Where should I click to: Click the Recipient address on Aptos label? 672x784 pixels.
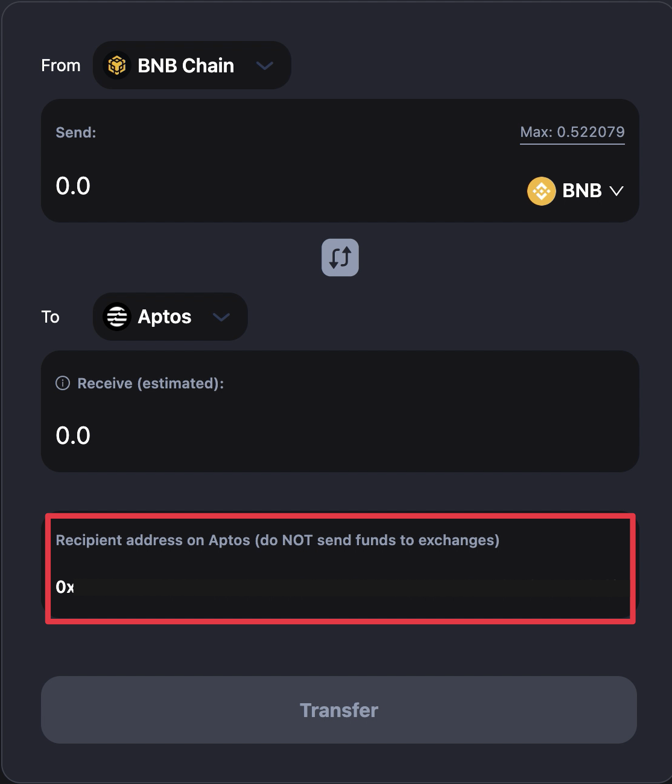click(x=277, y=540)
